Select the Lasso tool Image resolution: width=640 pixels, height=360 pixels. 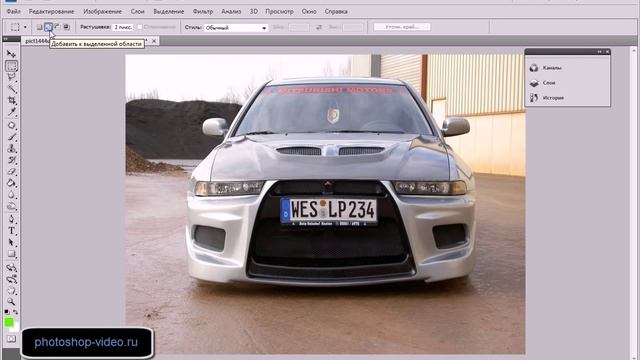coord(11,77)
